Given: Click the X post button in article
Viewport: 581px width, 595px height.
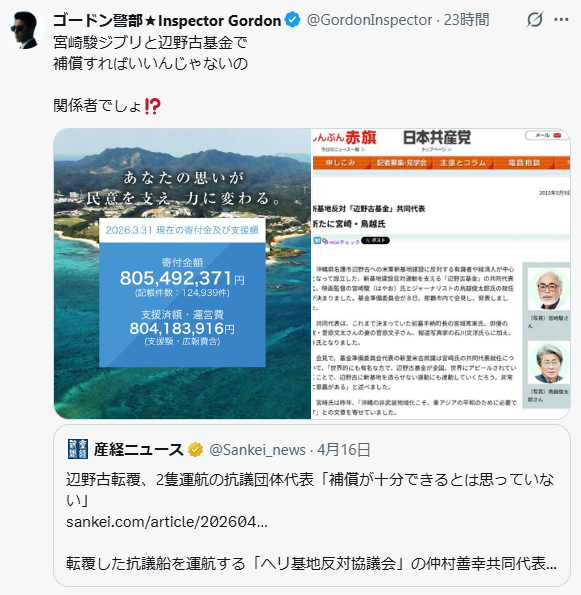Looking at the screenshot, I should coord(375,241).
